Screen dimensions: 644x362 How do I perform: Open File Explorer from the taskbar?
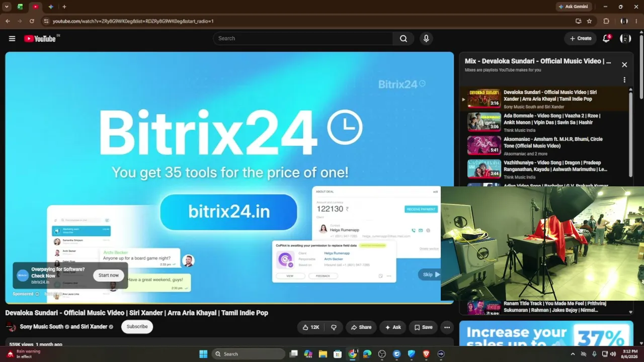323,354
